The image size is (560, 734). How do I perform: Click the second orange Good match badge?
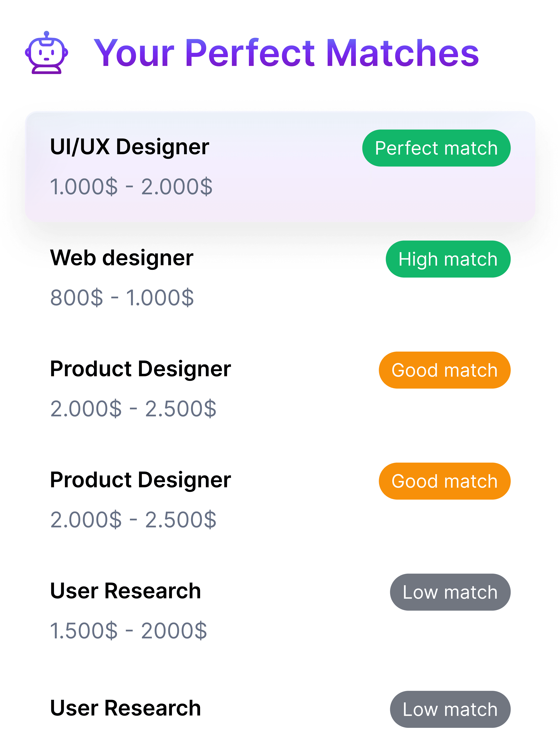pyautogui.click(x=444, y=481)
